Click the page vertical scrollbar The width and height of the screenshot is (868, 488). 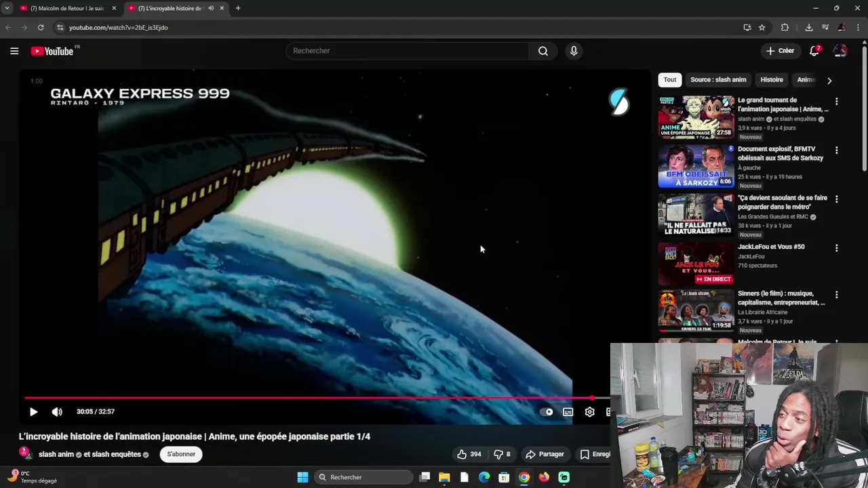tap(864, 107)
